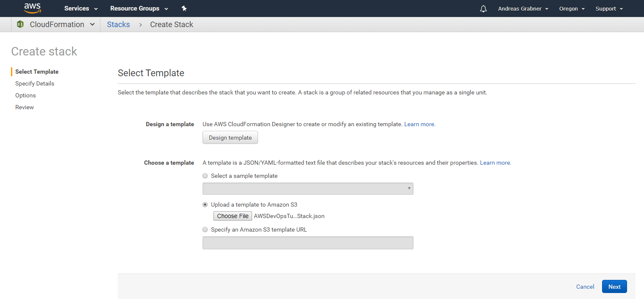Viewport: 644px width, 304px height.
Task: Open the Support menu
Action: tap(609, 8)
